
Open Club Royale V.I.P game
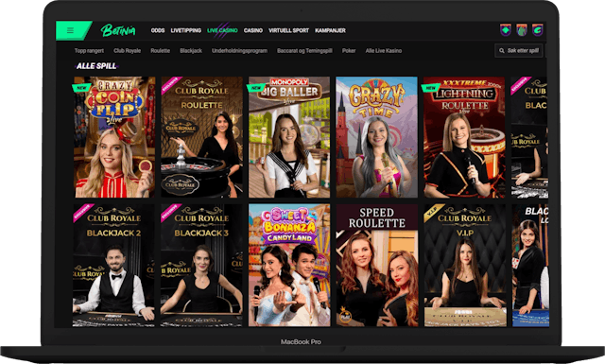coord(465,265)
